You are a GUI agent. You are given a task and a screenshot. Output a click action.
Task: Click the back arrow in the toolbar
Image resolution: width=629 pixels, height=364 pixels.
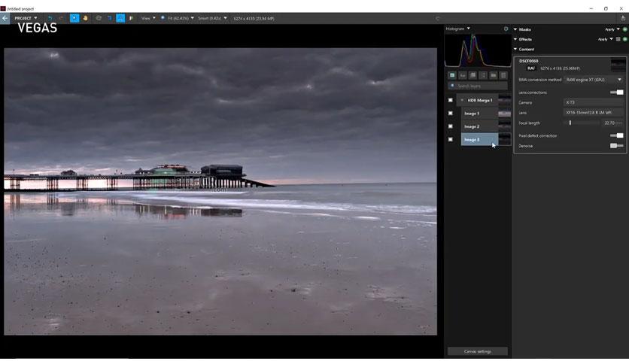[x=5, y=19]
